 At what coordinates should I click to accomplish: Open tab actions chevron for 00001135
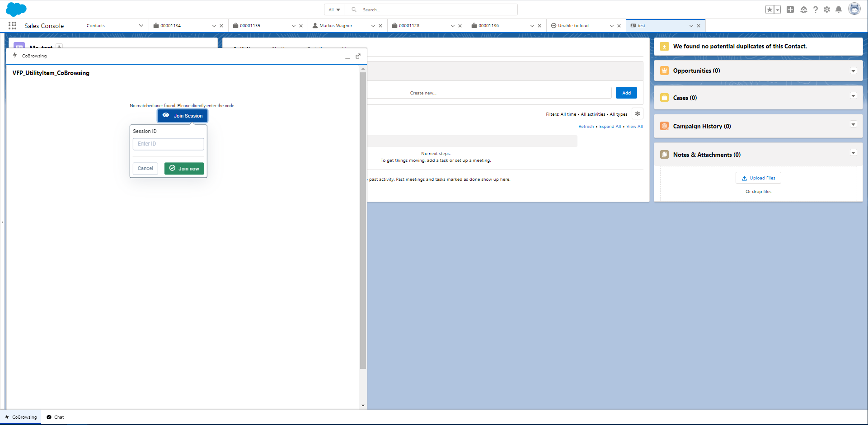(x=294, y=26)
